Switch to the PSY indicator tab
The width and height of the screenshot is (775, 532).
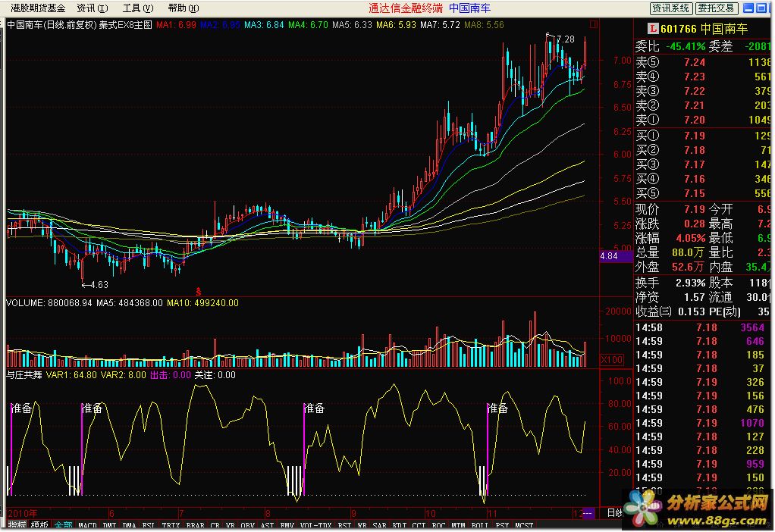pyautogui.click(x=502, y=526)
